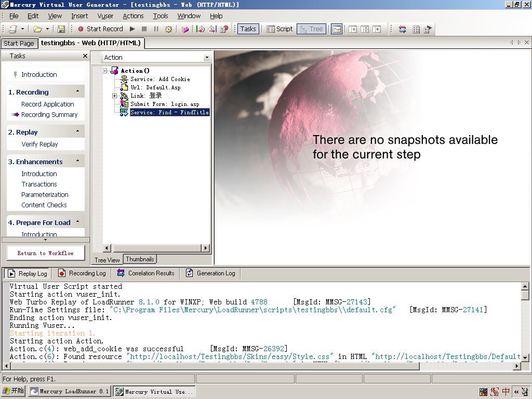Switch to the Start Page tab

click(19, 44)
